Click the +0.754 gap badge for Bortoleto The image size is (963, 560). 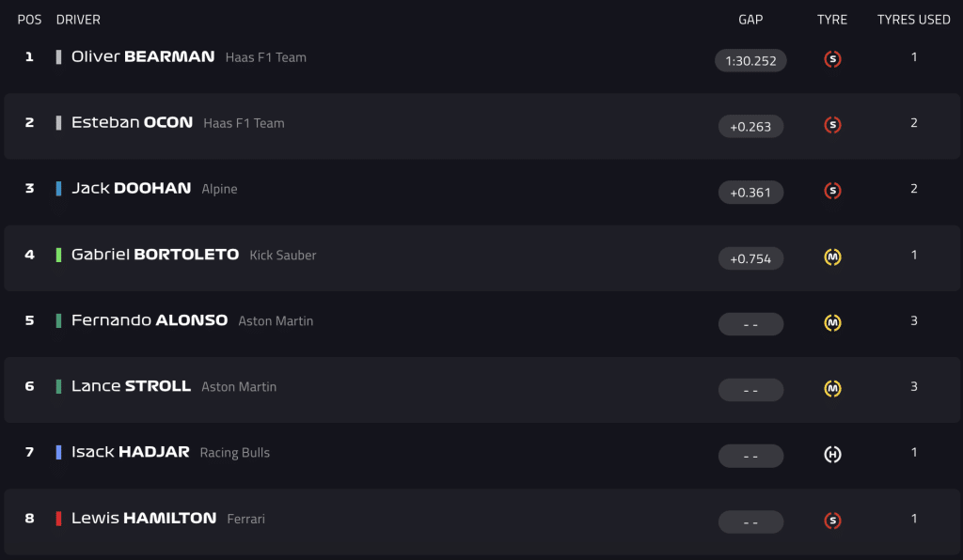click(x=750, y=258)
